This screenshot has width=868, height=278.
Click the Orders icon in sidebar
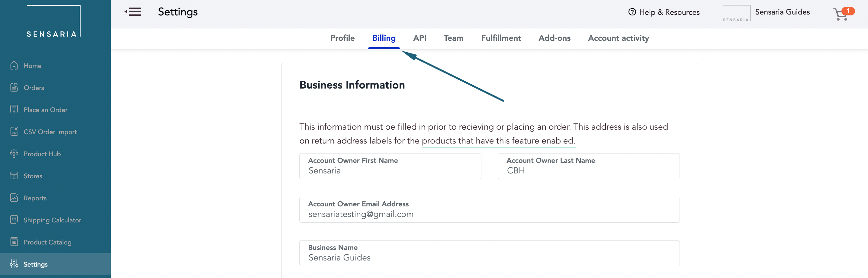click(x=14, y=87)
